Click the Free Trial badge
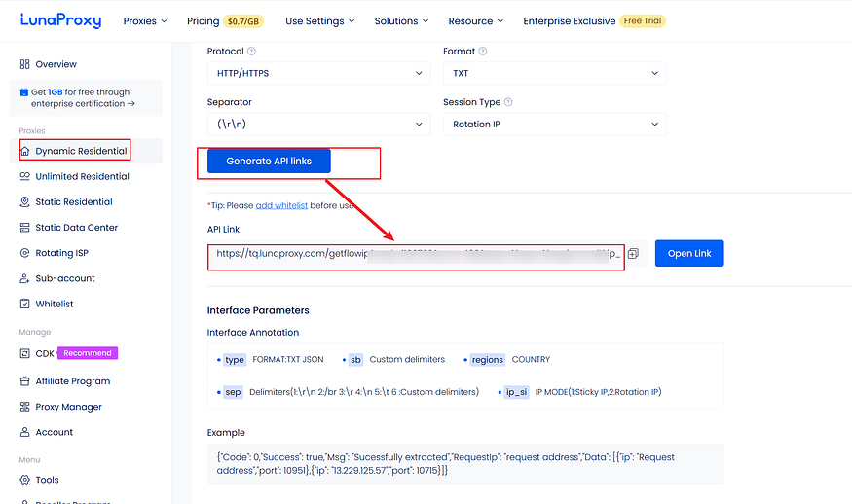This screenshot has height=504, width=852. tap(643, 21)
